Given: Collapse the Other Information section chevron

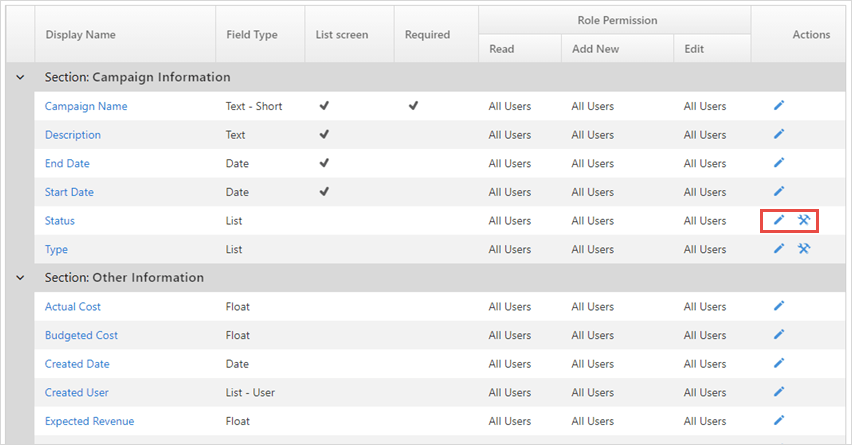Looking at the screenshot, I should pyautogui.click(x=20, y=278).
